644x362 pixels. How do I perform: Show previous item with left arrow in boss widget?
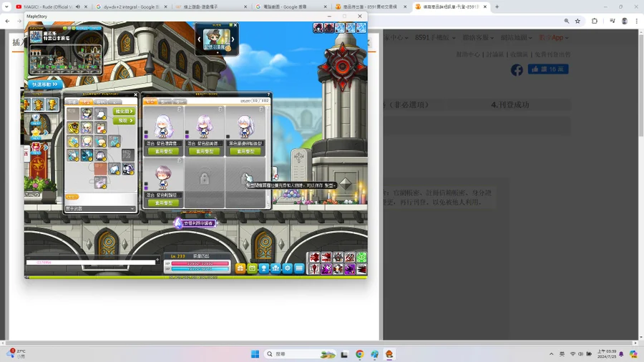[x=200, y=39]
